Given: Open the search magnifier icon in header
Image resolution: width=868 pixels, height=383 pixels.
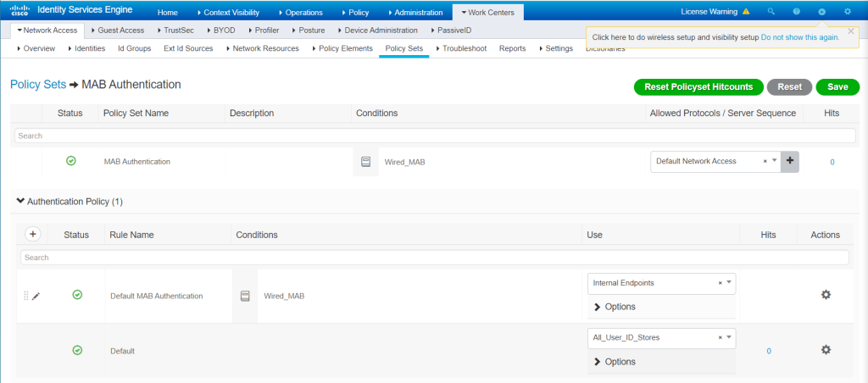Looking at the screenshot, I should click(x=771, y=11).
